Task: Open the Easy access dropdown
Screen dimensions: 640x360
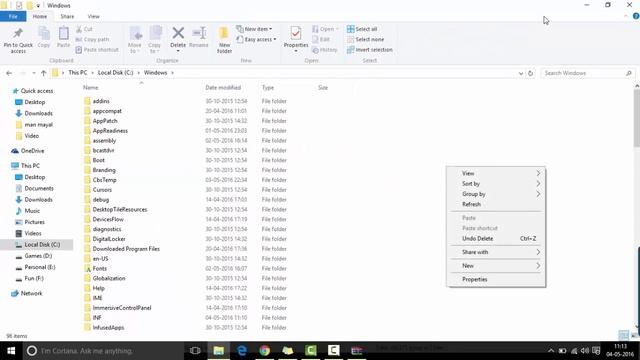Action: click(x=256, y=39)
